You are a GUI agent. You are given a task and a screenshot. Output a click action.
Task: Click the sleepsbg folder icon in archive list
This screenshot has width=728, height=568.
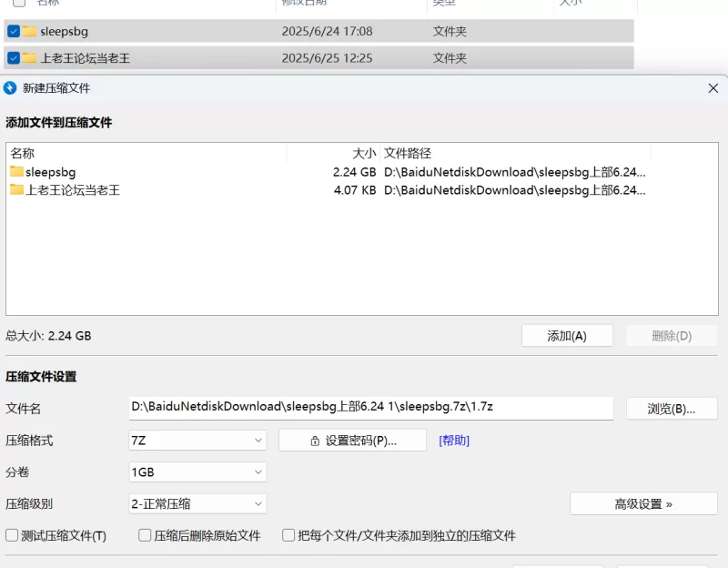pyautogui.click(x=16, y=172)
